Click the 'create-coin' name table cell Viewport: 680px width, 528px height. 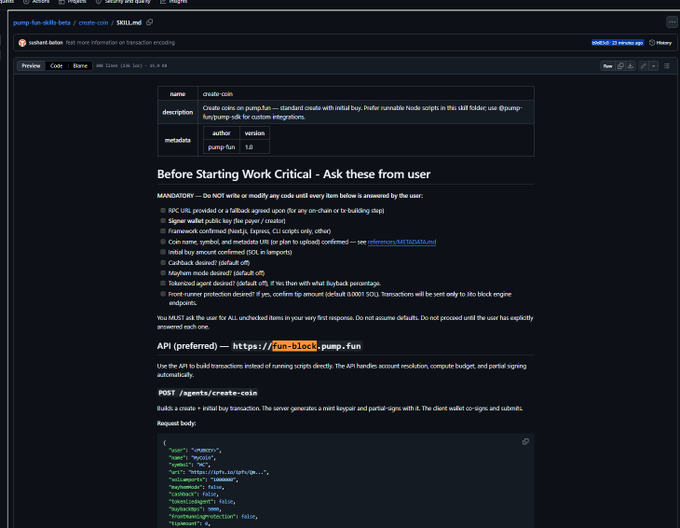[366, 94]
